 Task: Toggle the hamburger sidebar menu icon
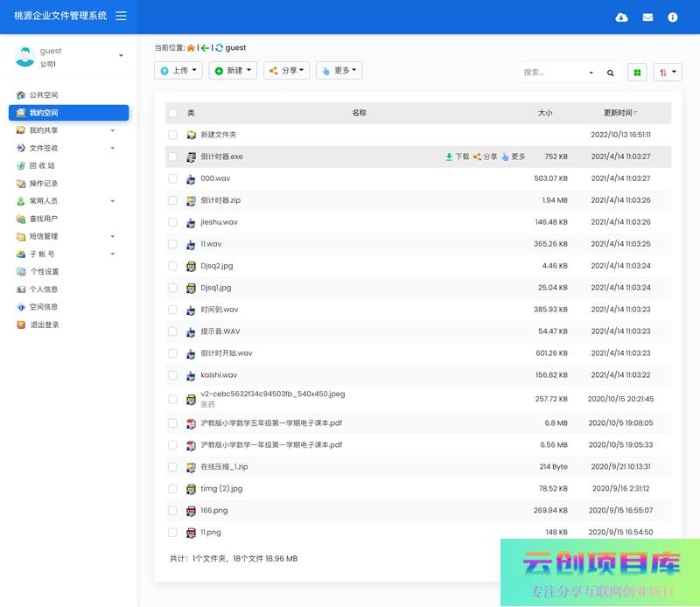click(x=121, y=16)
